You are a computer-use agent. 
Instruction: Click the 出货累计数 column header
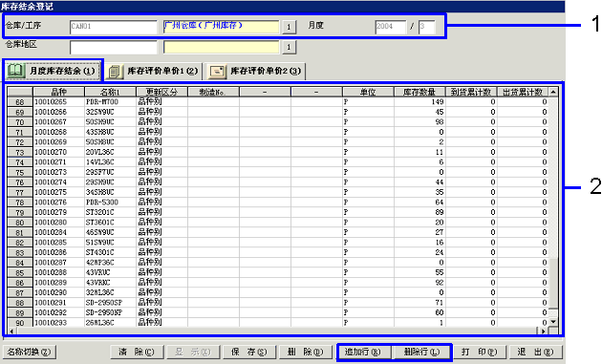click(523, 92)
